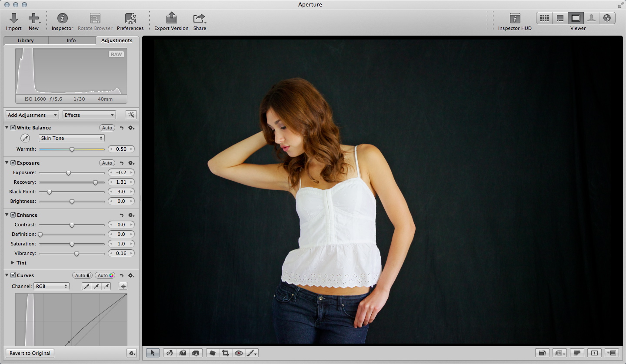626x364 pixels.
Task: Open Places globe view
Action: click(x=607, y=18)
